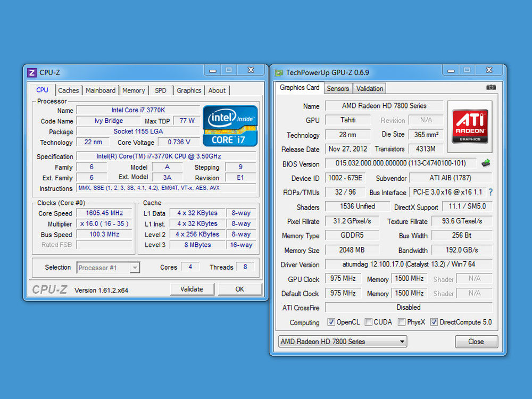The height and width of the screenshot is (399, 532).
Task: Click the Close button in GPU-Z
Action: [476, 342]
